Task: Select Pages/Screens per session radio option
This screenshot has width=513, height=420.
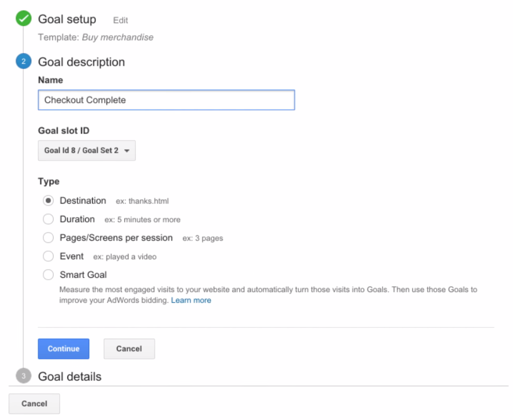Action: (x=48, y=238)
